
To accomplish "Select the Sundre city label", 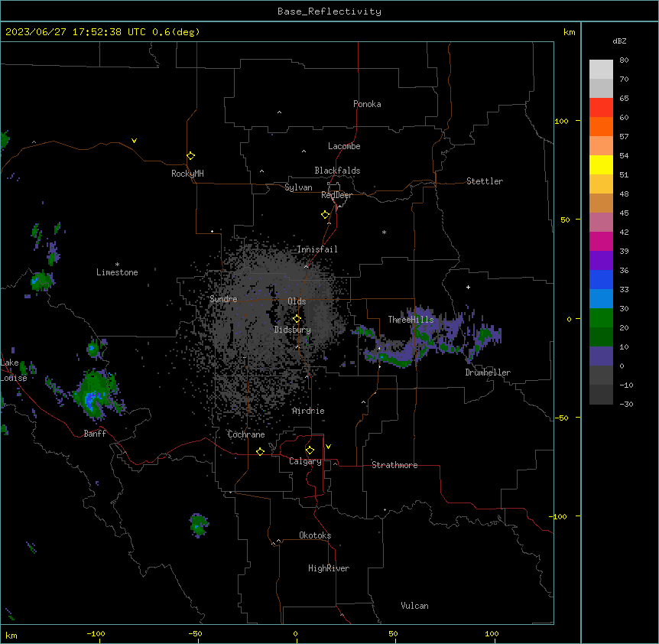I will 223,299.
